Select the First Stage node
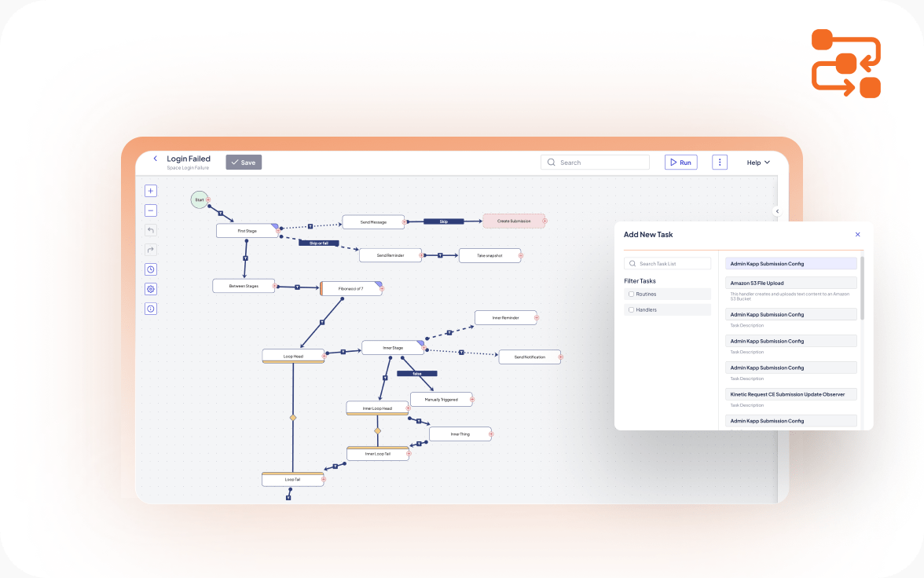Screen dimensions: 924x578 tap(247, 231)
